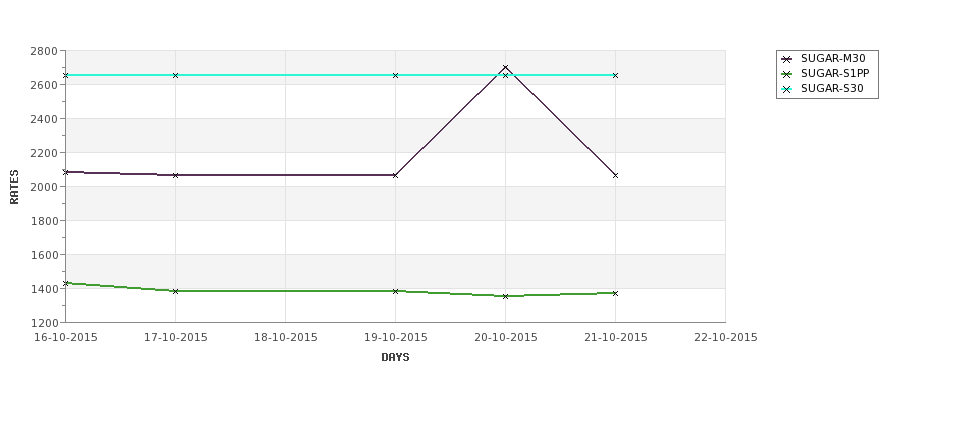Select the SUGAR-S30 data point on 17-10-2015
Screen dimensions: 975x429
[175, 75]
